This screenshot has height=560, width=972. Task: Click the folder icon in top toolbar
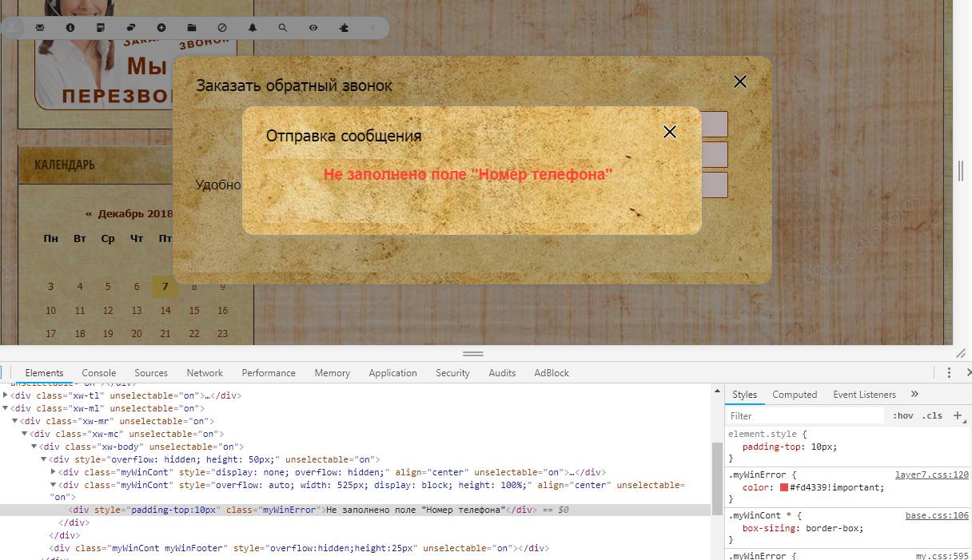192,28
